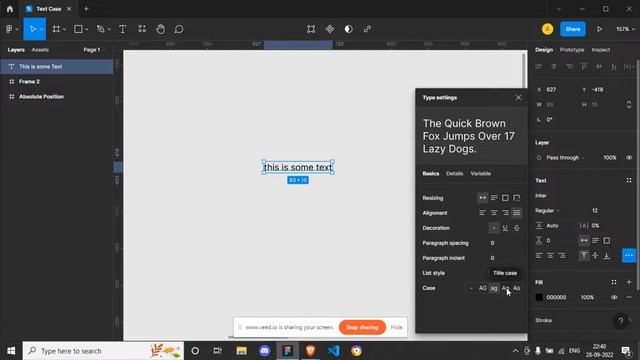Set Resizing to fixed size in Type settings
Screen dimensions: 640x360
pos(505,198)
